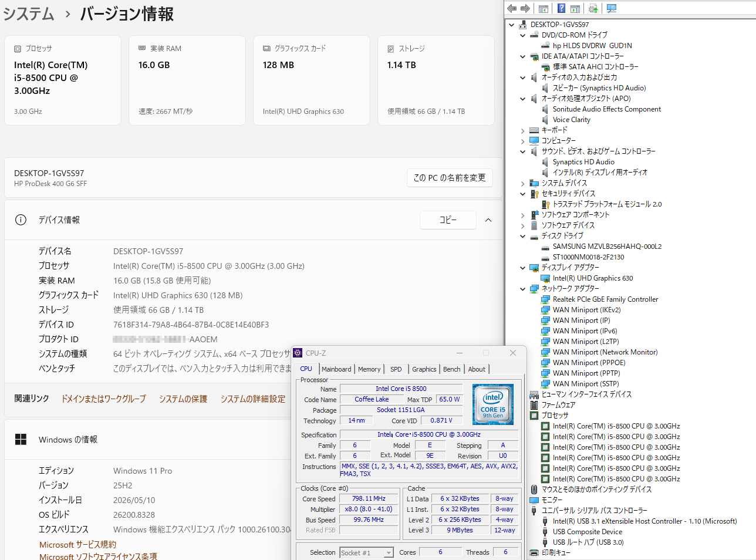The height and width of the screenshot is (560, 756).
Task: Expand the コンピューター category
Action: tap(523, 141)
